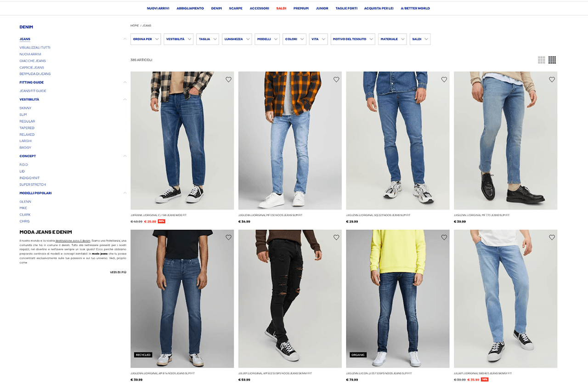Image resolution: width=588 pixels, height=385 pixels.
Task: Open the Materiale filter dropdown
Action: pos(392,39)
